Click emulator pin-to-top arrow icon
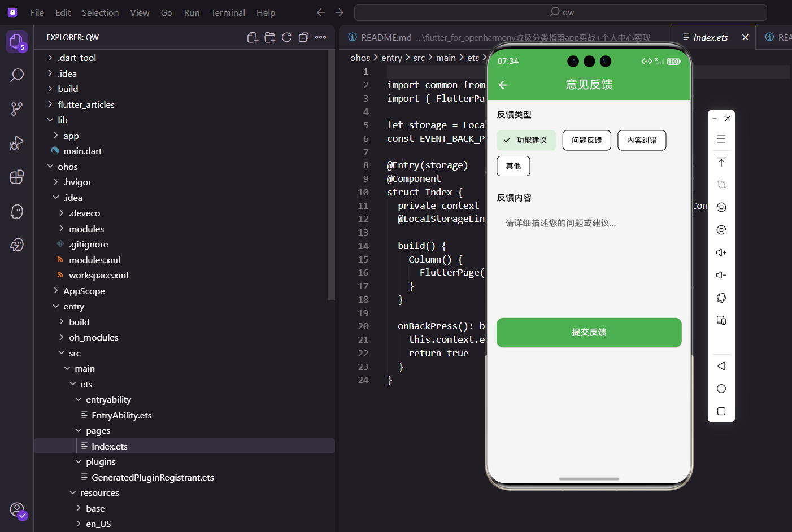The height and width of the screenshot is (532, 792). point(721,162)
